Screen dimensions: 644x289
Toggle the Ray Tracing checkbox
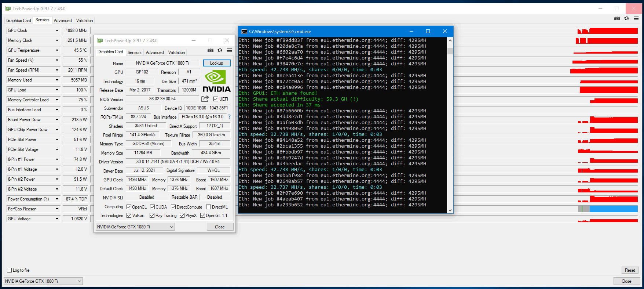(x=152, y=216)
